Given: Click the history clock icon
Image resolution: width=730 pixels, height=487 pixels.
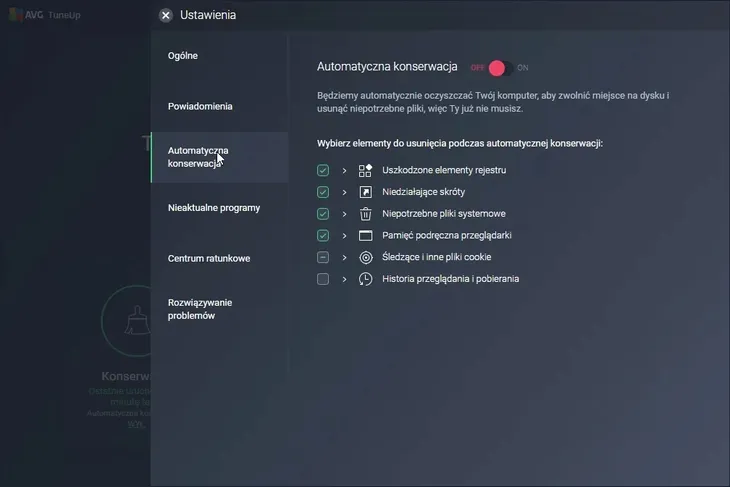Looking at the screenshot, I should [x=365, y=279].
